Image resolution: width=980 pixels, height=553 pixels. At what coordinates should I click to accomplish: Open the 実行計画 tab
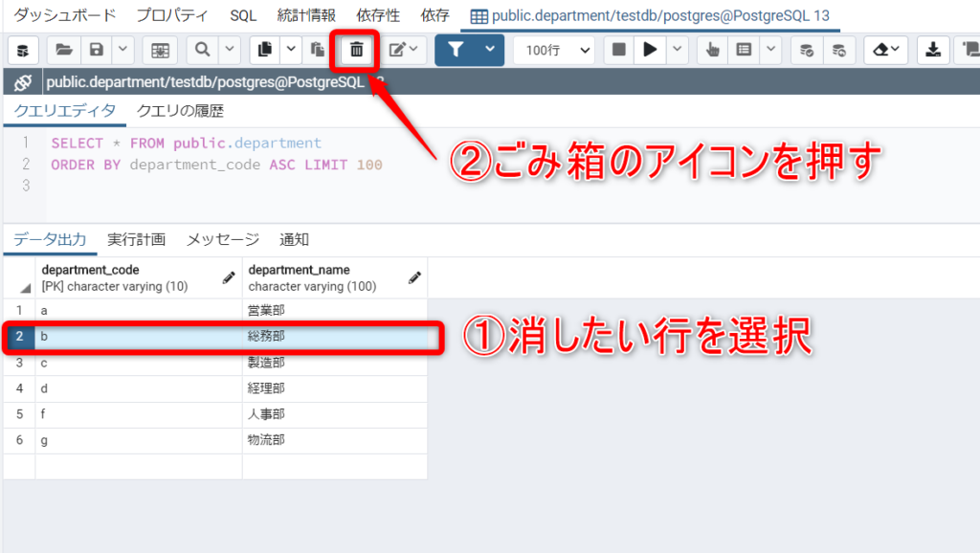click(x=136, y=240)
